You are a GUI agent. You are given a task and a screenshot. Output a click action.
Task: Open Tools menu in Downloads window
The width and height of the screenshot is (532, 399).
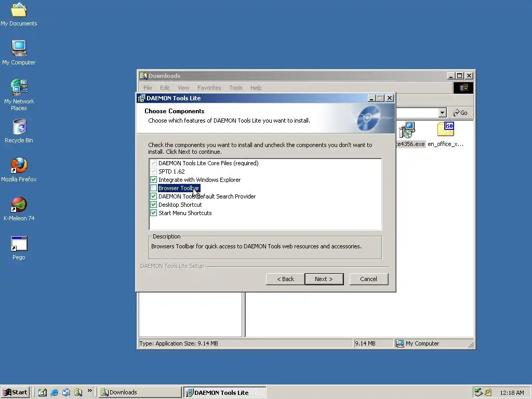pyautogui.click(x=236, y=88)
